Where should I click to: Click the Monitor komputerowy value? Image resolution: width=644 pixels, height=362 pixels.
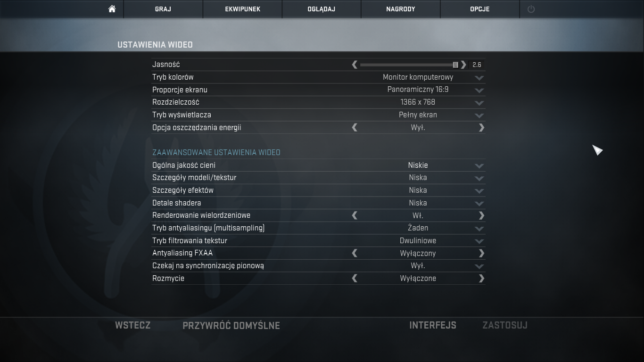pos(418,77)
